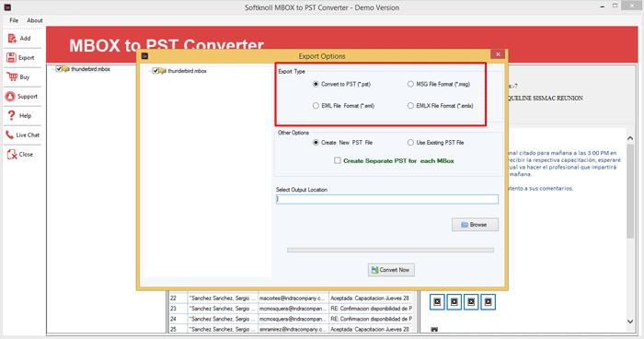
Task: Start Live Chat via phone icon
Action: 9,134
